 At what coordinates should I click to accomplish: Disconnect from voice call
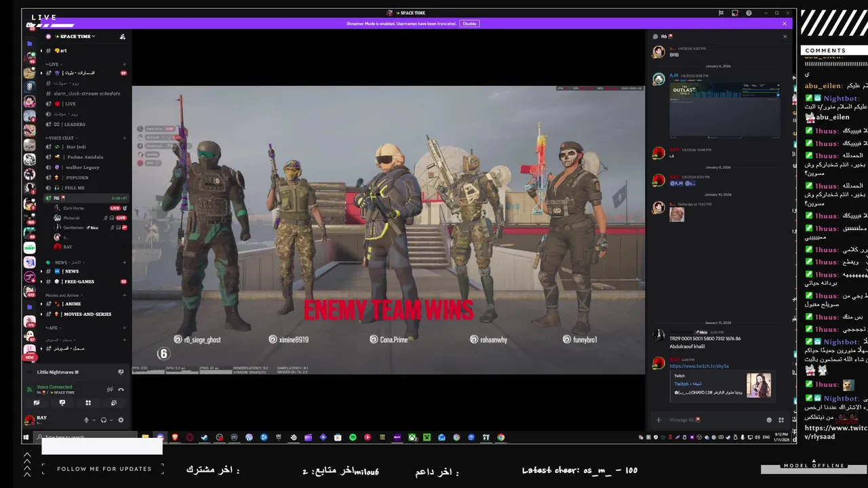(121, 390)
